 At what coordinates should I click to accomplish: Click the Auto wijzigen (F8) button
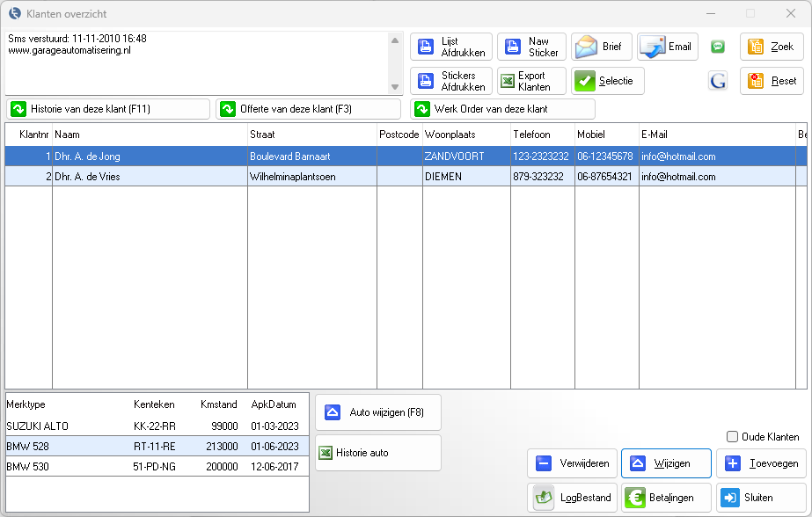tap(377, 411)
